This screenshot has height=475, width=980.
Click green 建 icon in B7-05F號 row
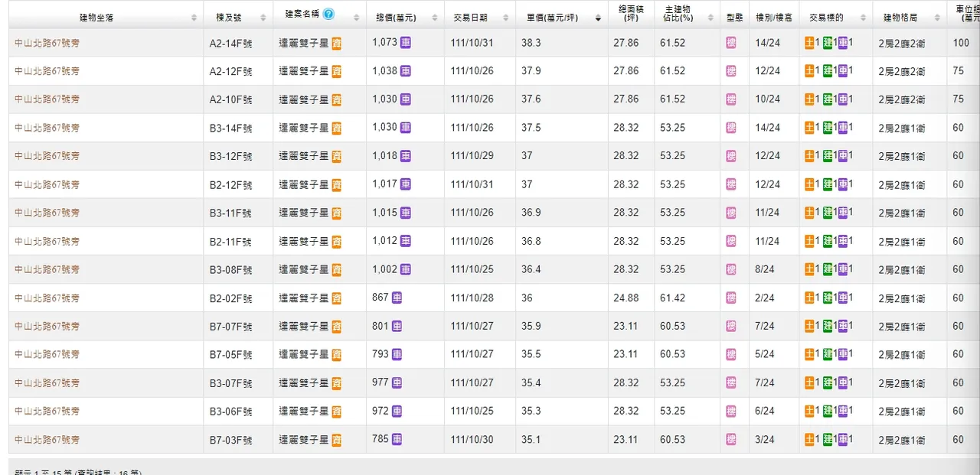tap(828, 354)
